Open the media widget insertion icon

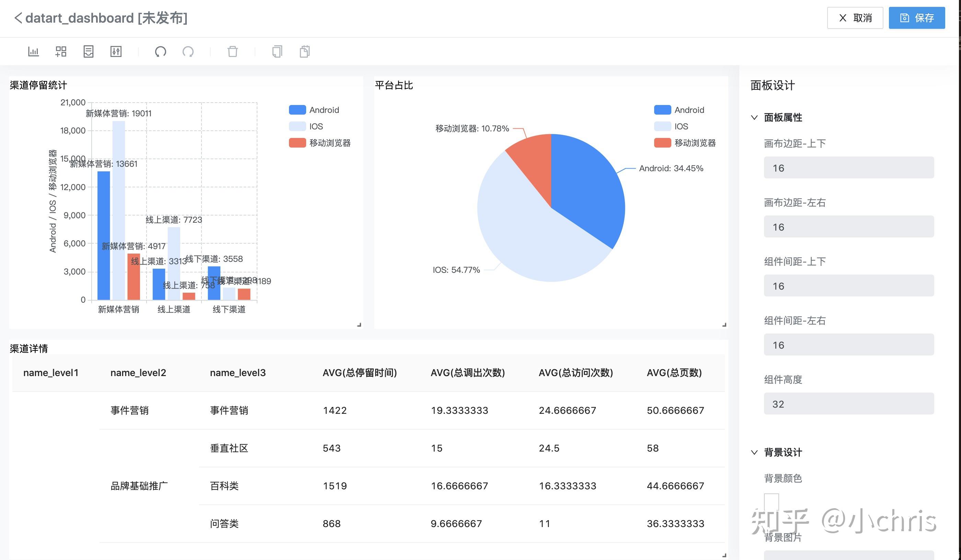pyautogui.click(x=88, y=51)
